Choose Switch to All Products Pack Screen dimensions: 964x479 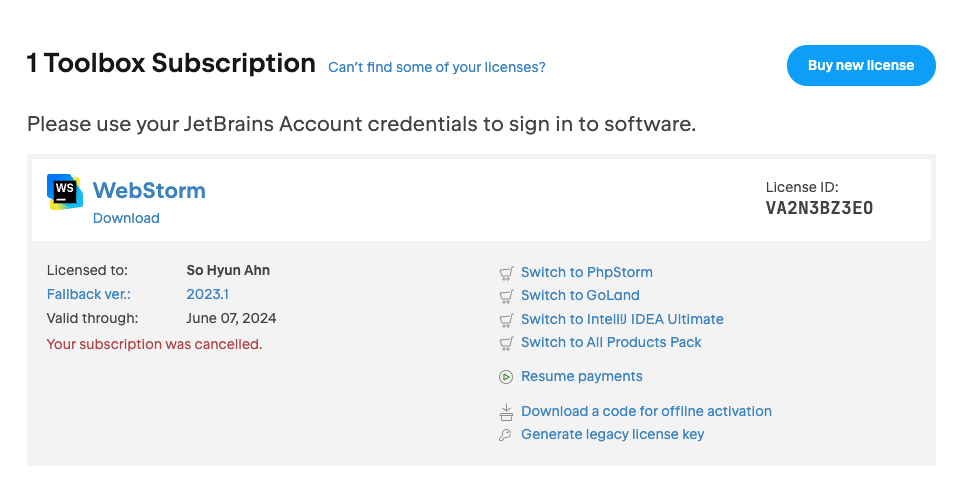611,342
